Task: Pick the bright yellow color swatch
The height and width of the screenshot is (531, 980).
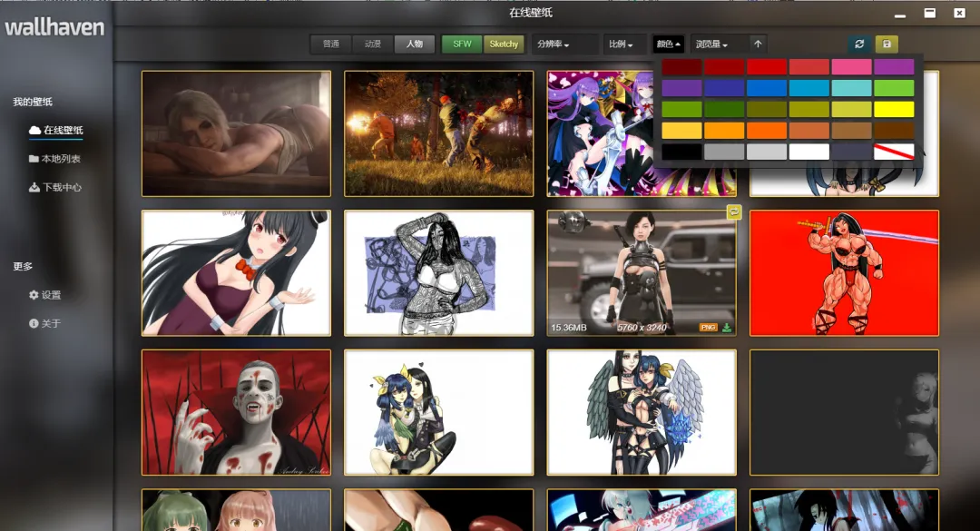Action: point(894,110)
